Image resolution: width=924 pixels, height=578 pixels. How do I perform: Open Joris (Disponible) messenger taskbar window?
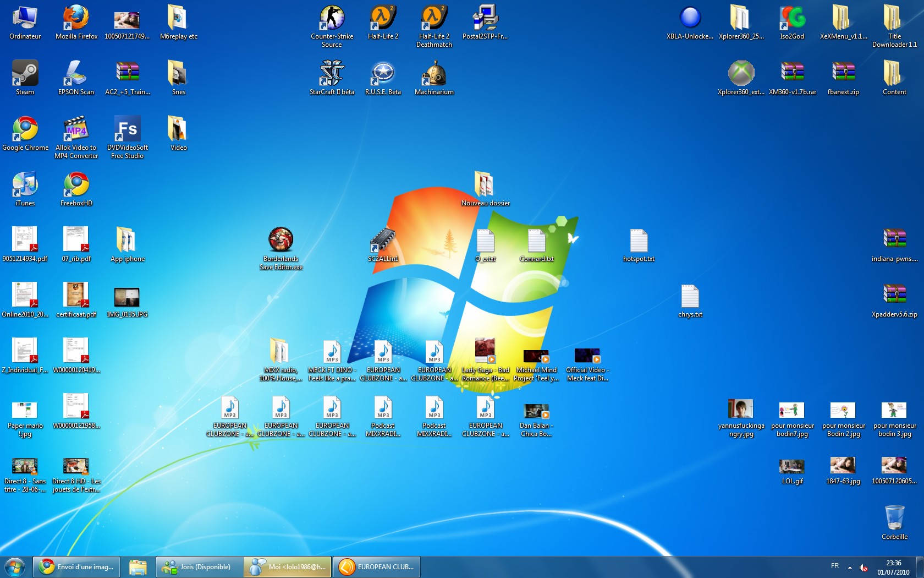pyautogui.click(x=199, y=567)
